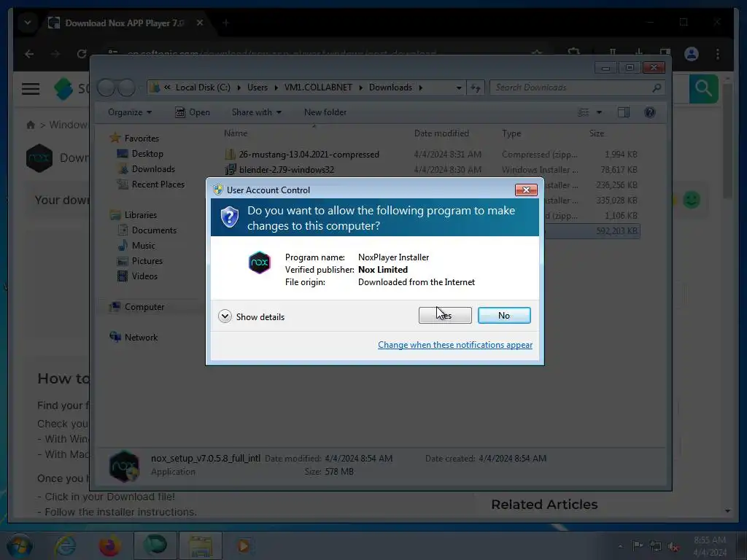Image resolution: width=747 pixels, height=560 pixels.
Task: Open Softonic hamburger menu
Action: tap(31, 88)
